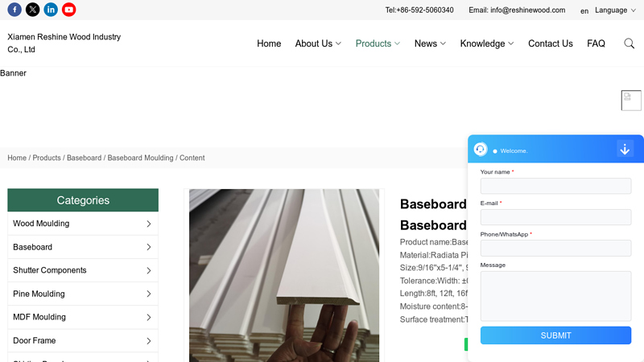The image size is (644, 362).
Task: Open the X (Twitter) social icon
Action: 32,10
